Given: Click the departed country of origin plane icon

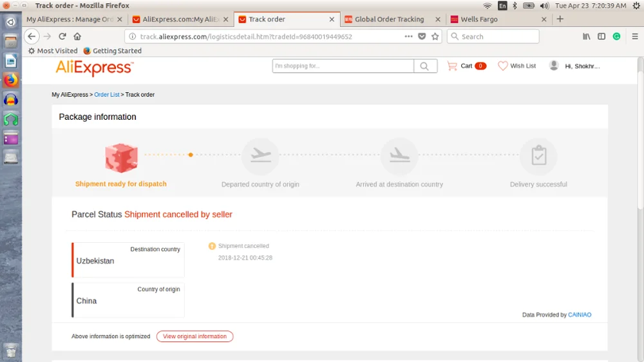Looking at the screenshot, I should (x=260, y=156).
